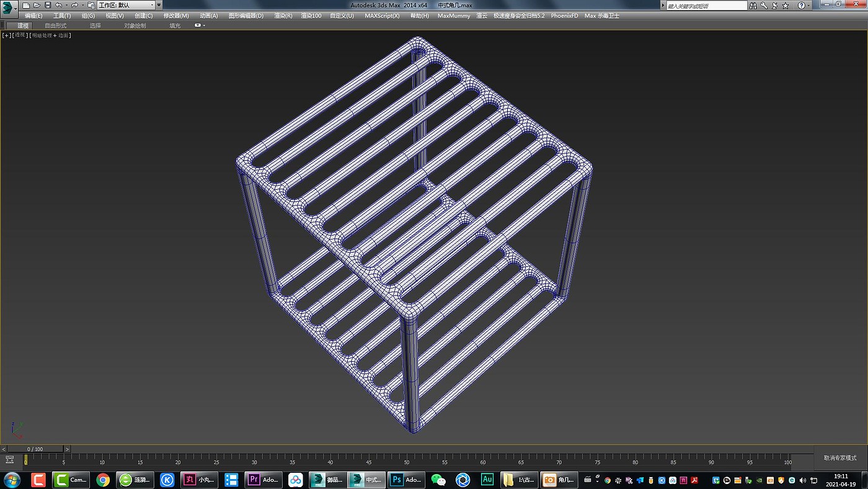
Task: Open the 修改器(M) menu
Action: point(176,16)
